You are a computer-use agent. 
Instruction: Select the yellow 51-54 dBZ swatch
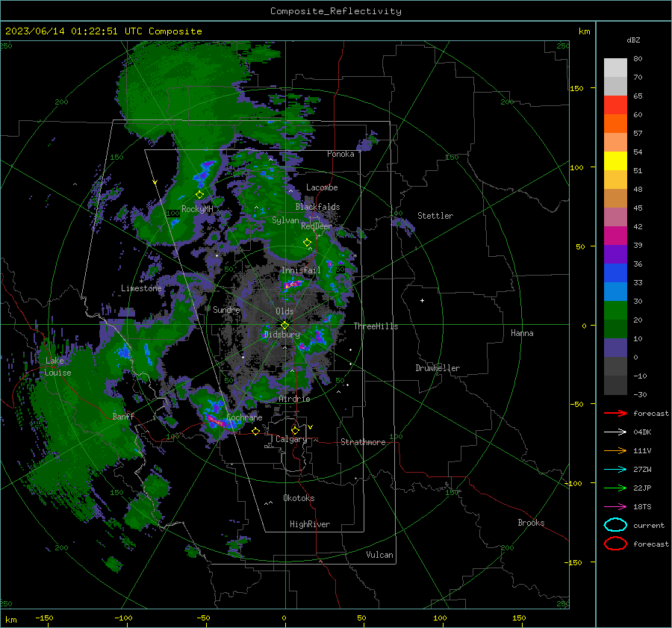click(615, 161)
